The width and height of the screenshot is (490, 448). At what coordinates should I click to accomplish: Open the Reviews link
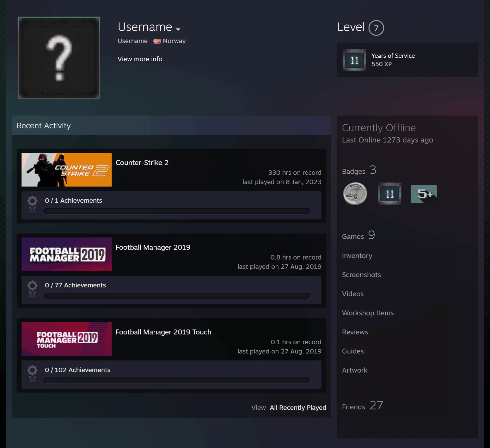[x=355, y=332]
